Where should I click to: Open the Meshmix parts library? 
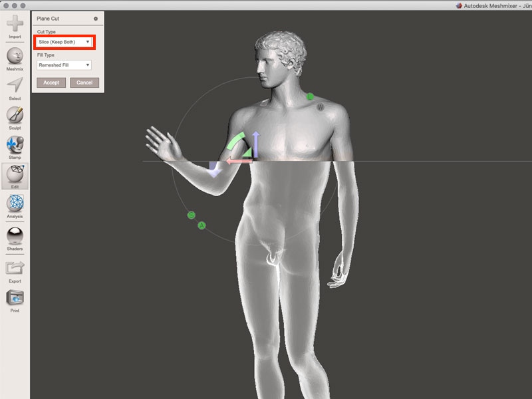[15, 56]
